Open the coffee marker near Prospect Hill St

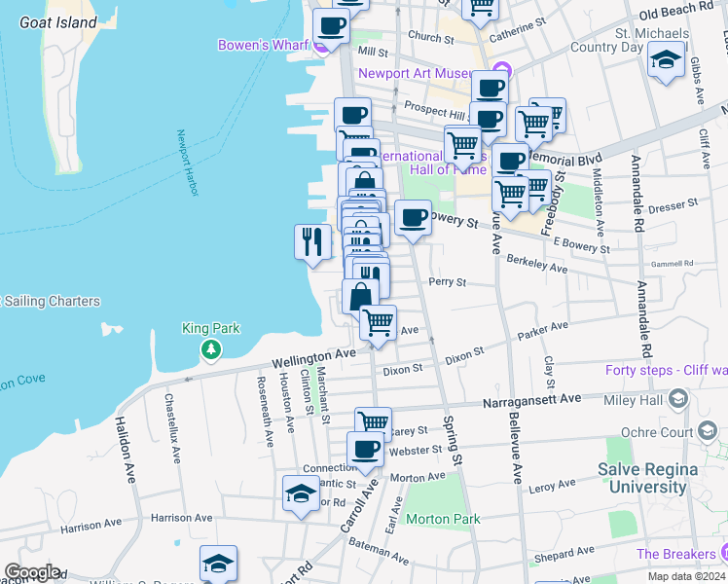pos(488,122)
